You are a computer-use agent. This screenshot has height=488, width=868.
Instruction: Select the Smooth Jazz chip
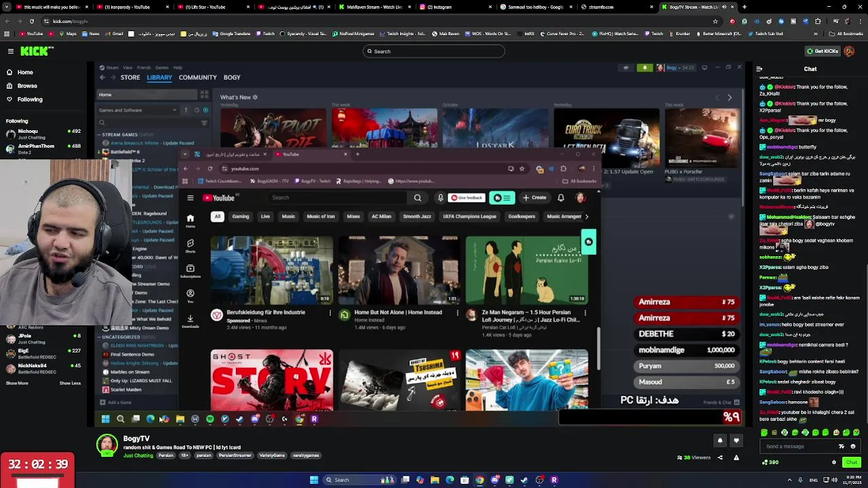(x=417, y=216)
